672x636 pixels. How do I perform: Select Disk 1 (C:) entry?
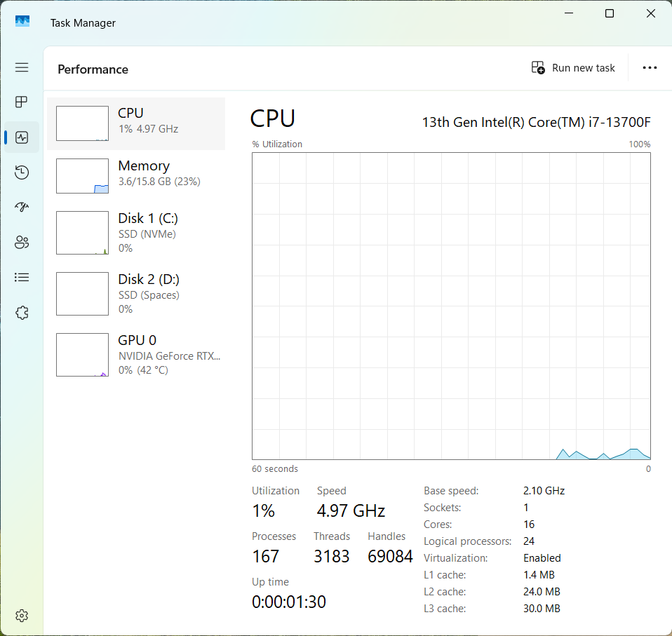coord(136,233)
